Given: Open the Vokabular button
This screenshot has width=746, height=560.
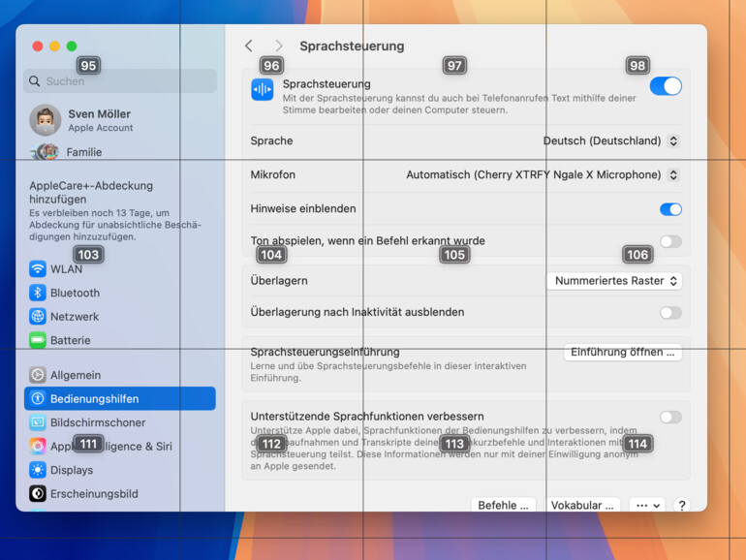Looking at the screenshot, I should pyautogui.click(x=582, y=506).
